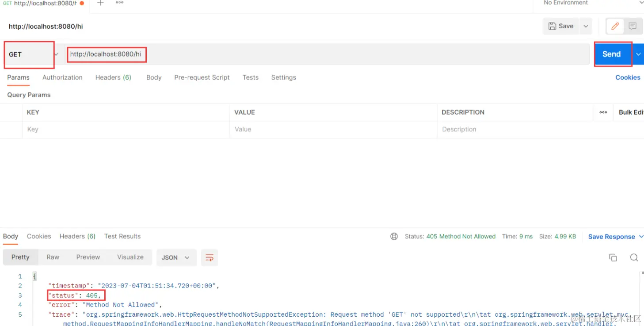Click the "timestamp" line in response
The image size is (644, 326).
tap(134, 286)
